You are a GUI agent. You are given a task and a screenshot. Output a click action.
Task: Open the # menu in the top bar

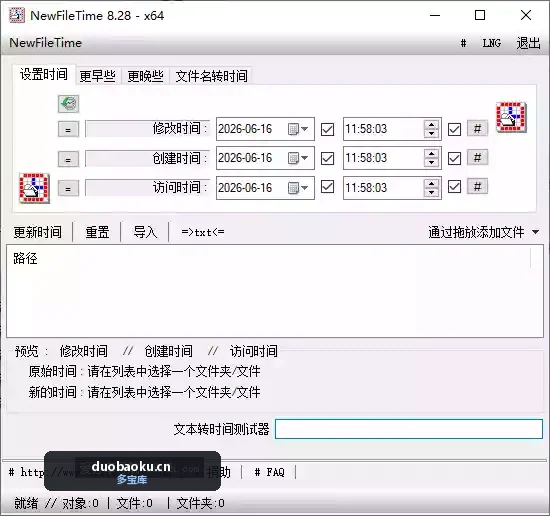point(463,43)
